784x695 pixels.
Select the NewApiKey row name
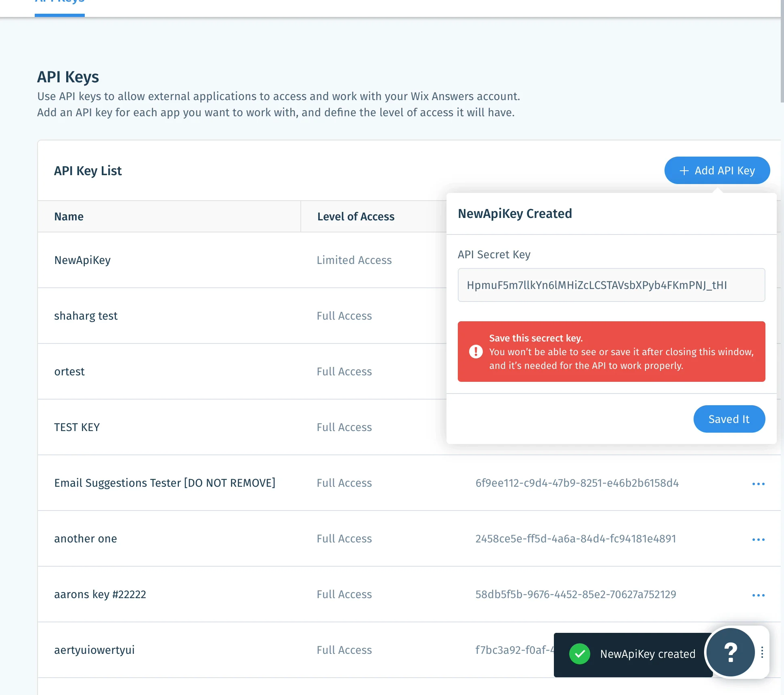point(82,260)
